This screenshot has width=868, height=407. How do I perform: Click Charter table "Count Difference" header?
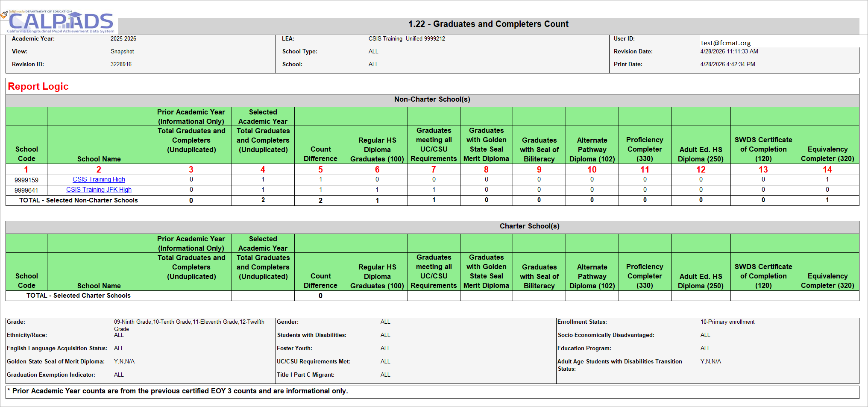pyautogui.click(x=320, y=281)
